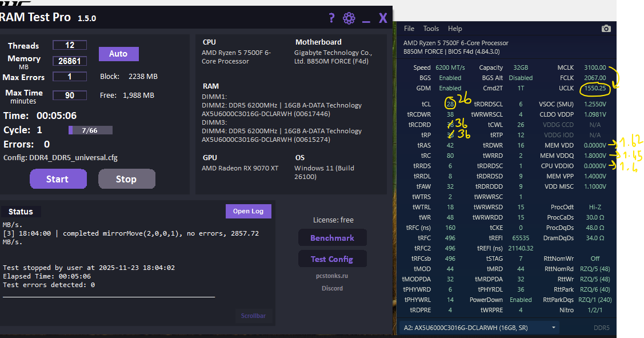Click the UCLK value 1550.25

click(595, 88)
